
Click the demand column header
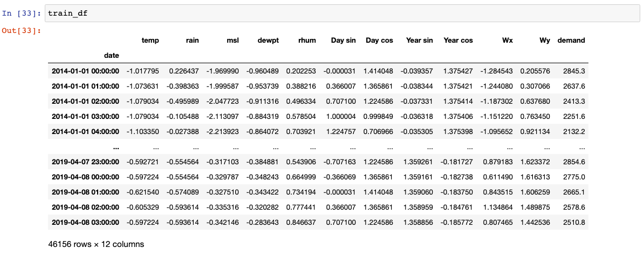[x=571, y=41]
